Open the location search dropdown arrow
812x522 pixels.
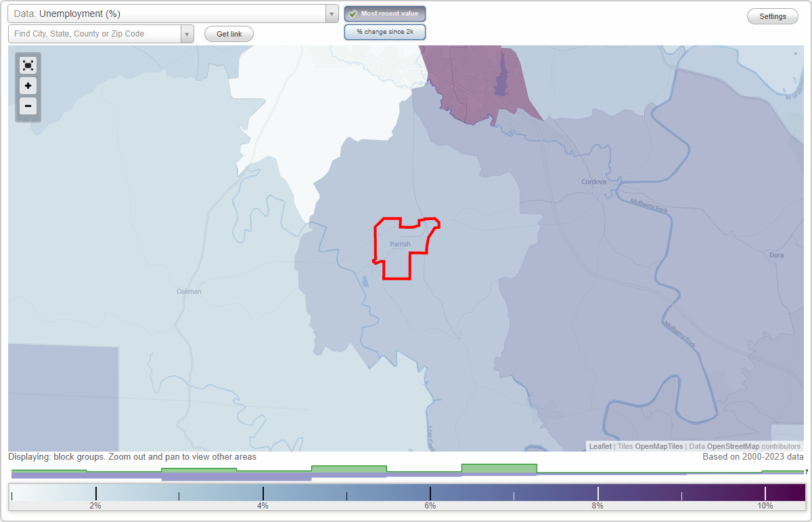187,34
